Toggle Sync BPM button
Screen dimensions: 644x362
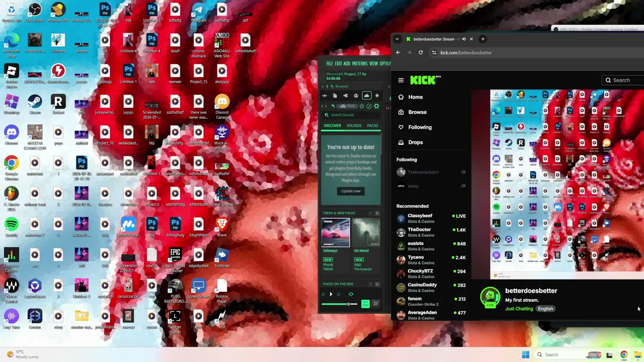365,304
